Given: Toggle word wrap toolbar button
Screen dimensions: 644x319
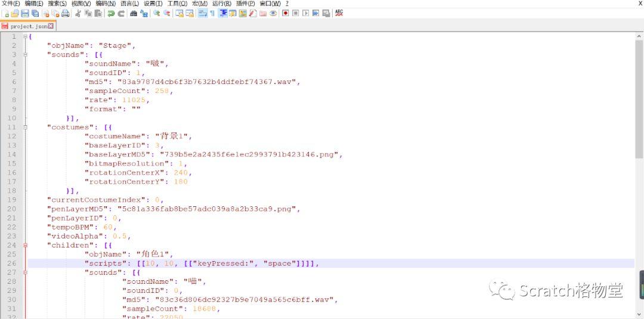Looking at the screenshot, I should (x=202, y=13).
